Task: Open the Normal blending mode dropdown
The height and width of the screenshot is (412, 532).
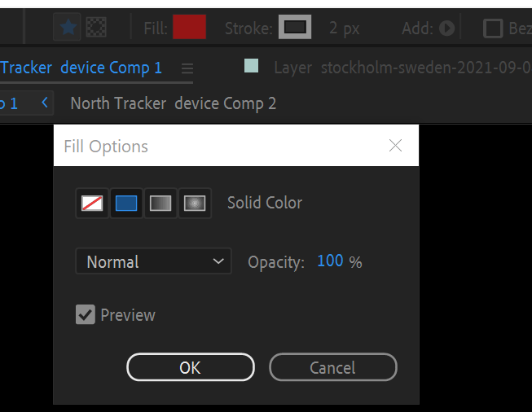Action: 153,261
